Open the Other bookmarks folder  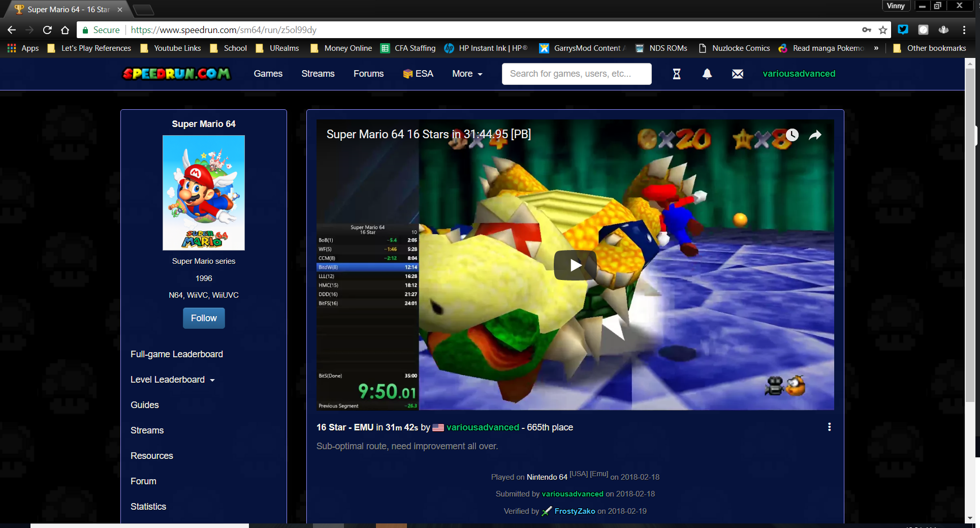click(x=930, y=48)
